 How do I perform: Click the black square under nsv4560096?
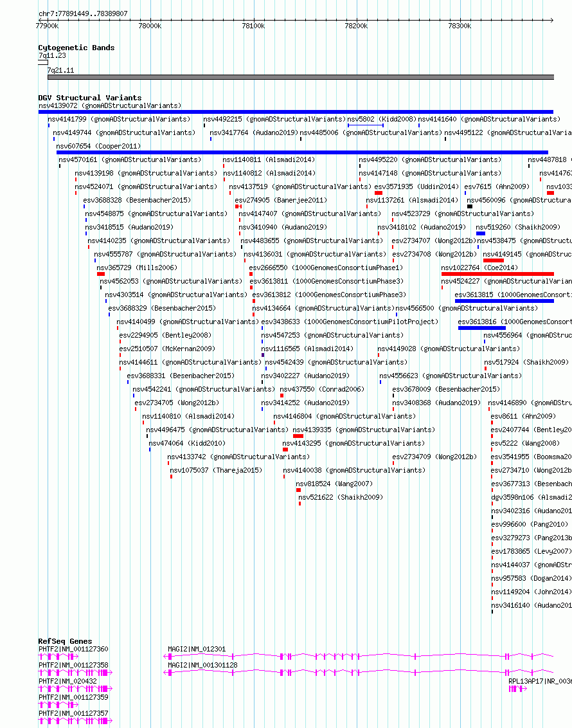tap(470, 206)
